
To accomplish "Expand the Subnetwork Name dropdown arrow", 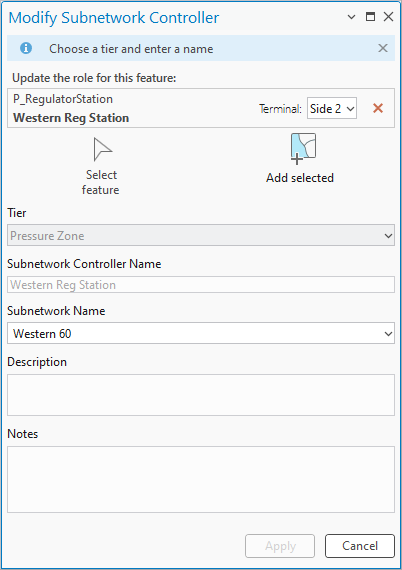I will 388,333.
